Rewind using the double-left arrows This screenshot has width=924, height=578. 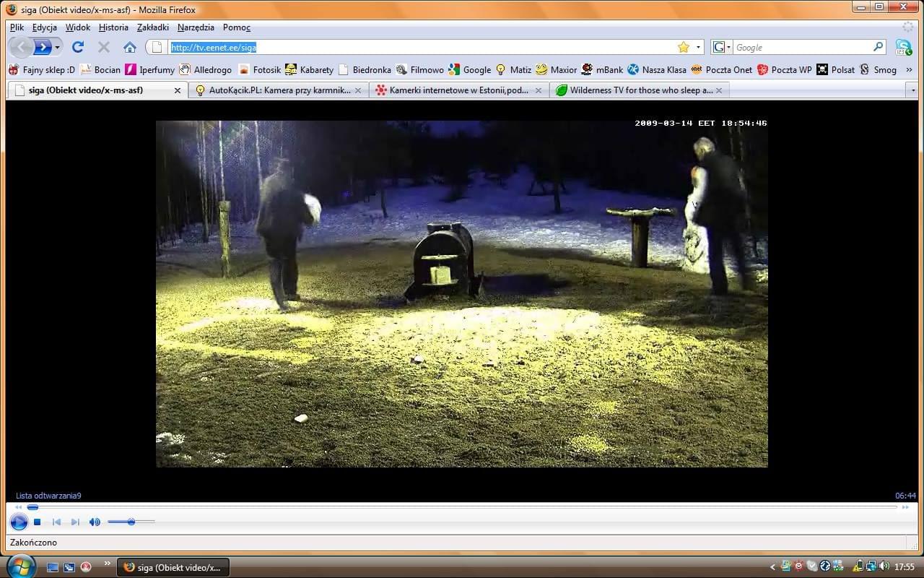point(18,507)
